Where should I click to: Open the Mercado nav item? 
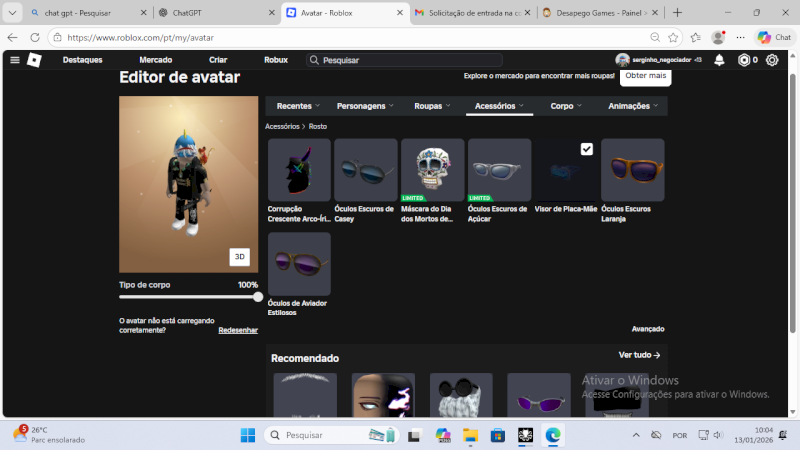pos(155,60)
